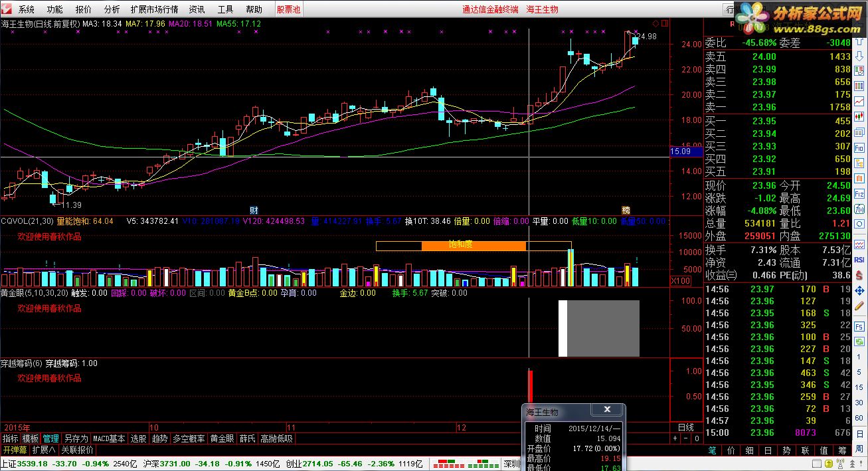Image resolution: width=868 pixels, height=471 pixels.
Task: Open the 资讯 menu
Action: (x=197, y=9)
